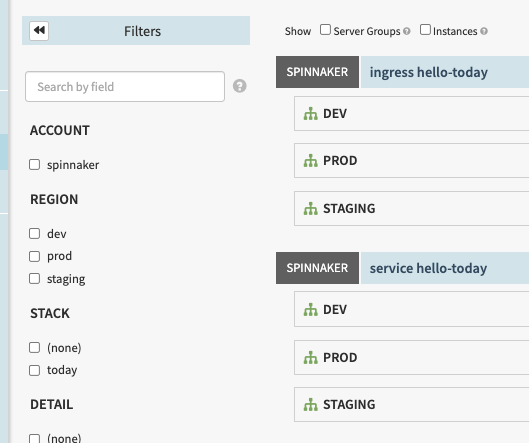Viewport: 529px width, 443px height.
Task: Click the Search by field input
Action: point(125,86)
